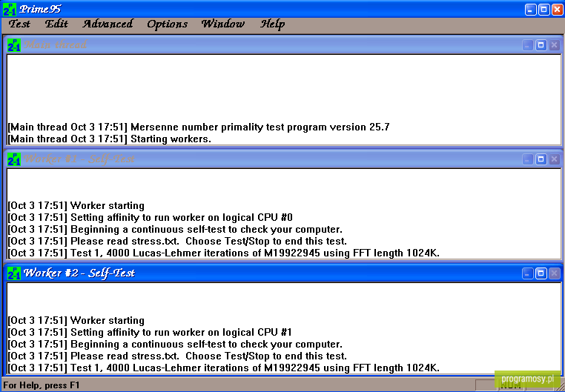Click 'logical CPU #0' affinity line
Image resolution: width=565 pixels, height=392 pixels.
click(151, 218)
